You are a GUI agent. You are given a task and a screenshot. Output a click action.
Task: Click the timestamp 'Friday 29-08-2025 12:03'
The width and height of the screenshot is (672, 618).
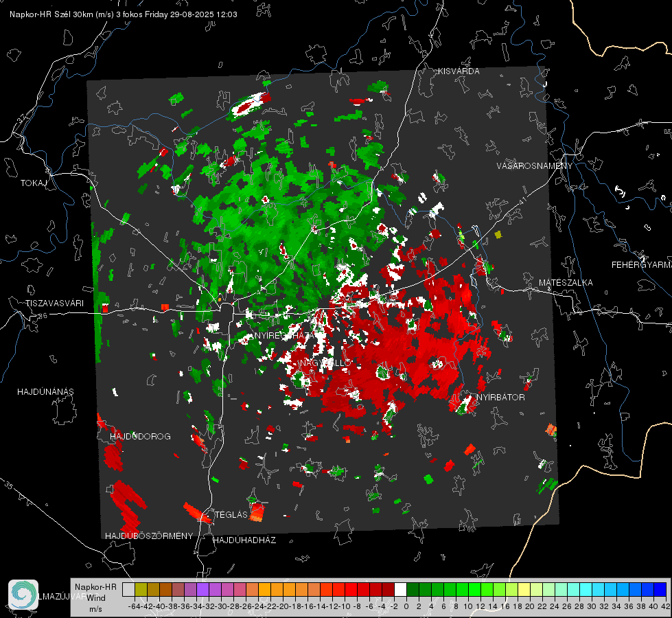[x=191, y=14]
